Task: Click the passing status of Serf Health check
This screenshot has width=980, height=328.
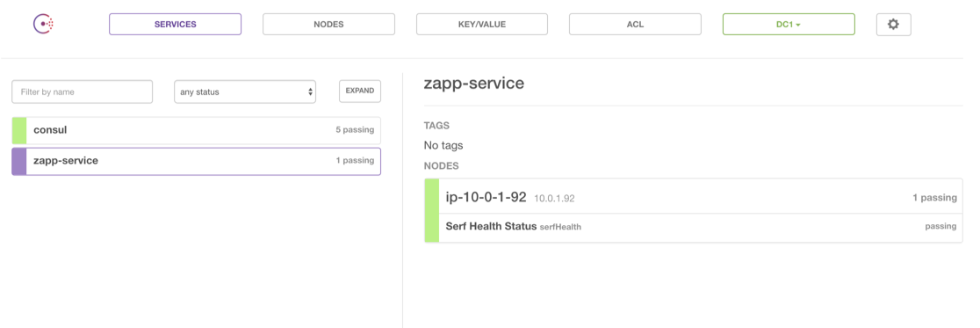Action: [x=940, y=227]
